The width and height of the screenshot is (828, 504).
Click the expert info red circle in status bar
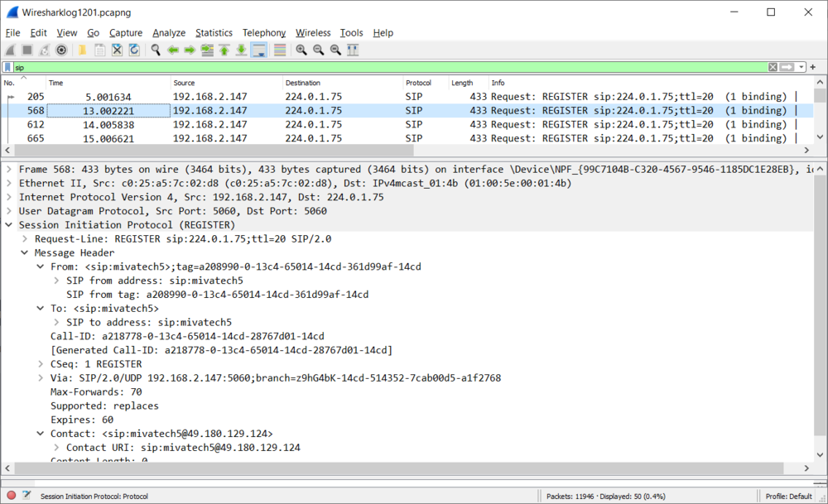click(x=11, y=495)
